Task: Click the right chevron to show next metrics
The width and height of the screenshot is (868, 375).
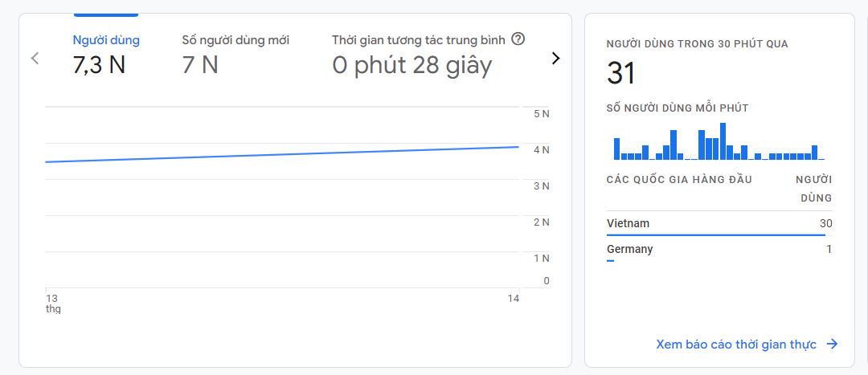Action: [x=555, y=58]
